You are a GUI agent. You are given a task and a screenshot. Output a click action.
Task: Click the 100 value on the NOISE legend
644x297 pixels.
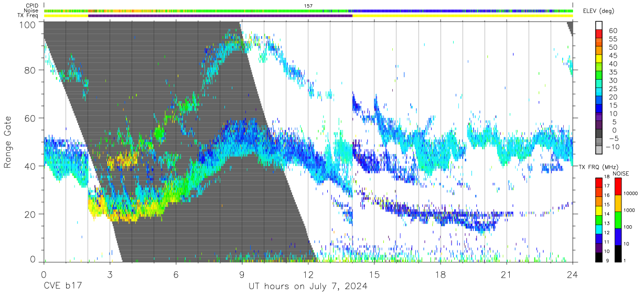coord(628,227)
